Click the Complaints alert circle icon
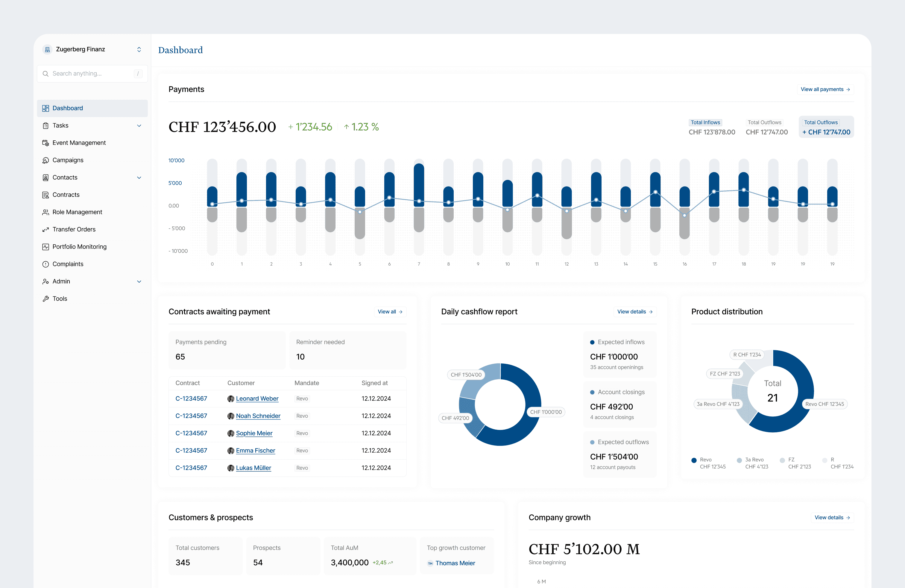905x588 pixels. click(45, 264)
